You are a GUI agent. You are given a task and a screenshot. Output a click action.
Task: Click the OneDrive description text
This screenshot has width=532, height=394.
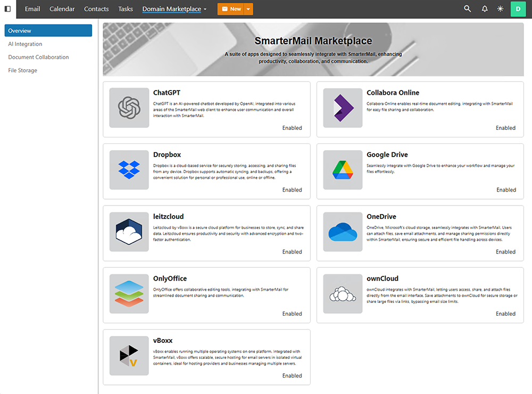click(x=439, y=233)
